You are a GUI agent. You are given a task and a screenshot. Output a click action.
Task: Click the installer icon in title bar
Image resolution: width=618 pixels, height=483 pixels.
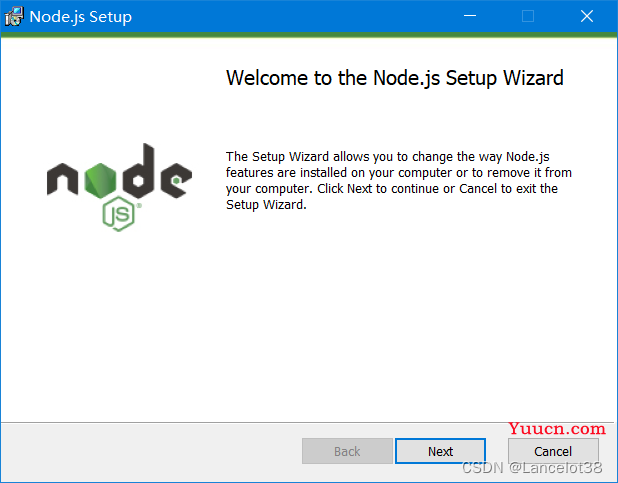coord(14,16)
